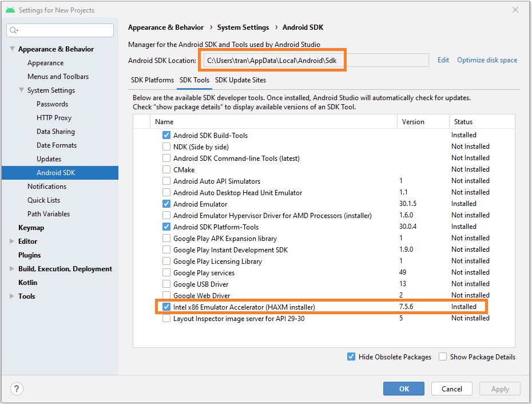Click the Cancel button
Screen dimensions: 532x404
pyautogui.click(x=452, y=389)
